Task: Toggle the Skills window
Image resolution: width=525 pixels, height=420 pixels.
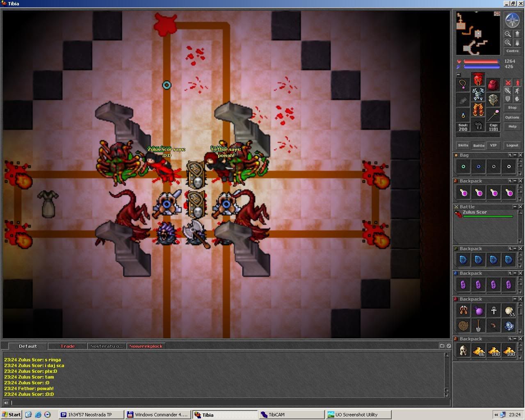Action: [463, 145]
